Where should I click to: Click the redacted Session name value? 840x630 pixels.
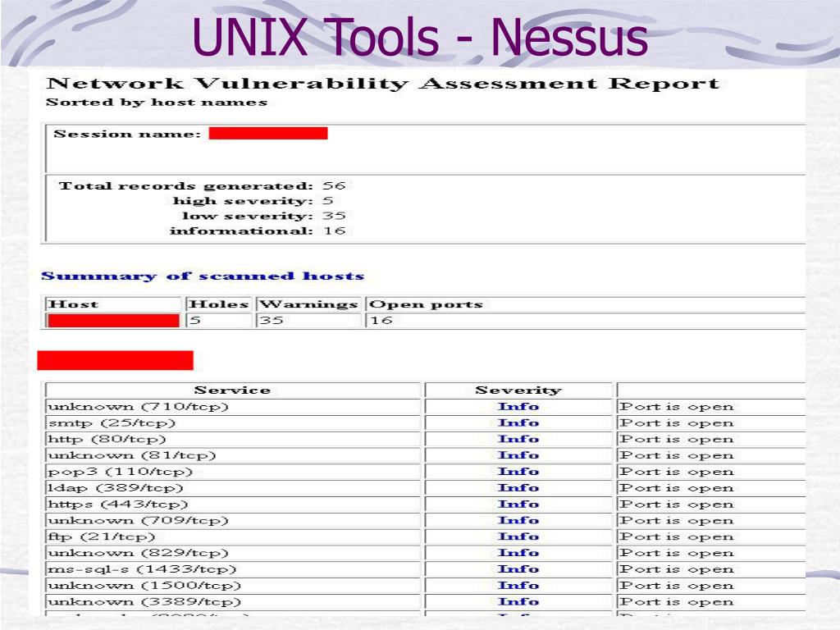click(x=268, y=134)
